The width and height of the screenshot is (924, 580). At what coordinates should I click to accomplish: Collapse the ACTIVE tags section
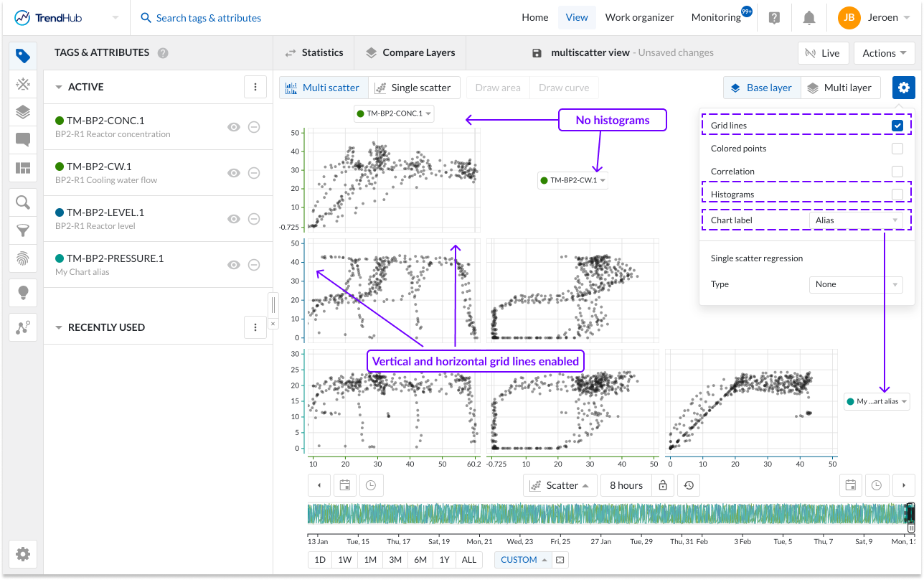point(59,87)
